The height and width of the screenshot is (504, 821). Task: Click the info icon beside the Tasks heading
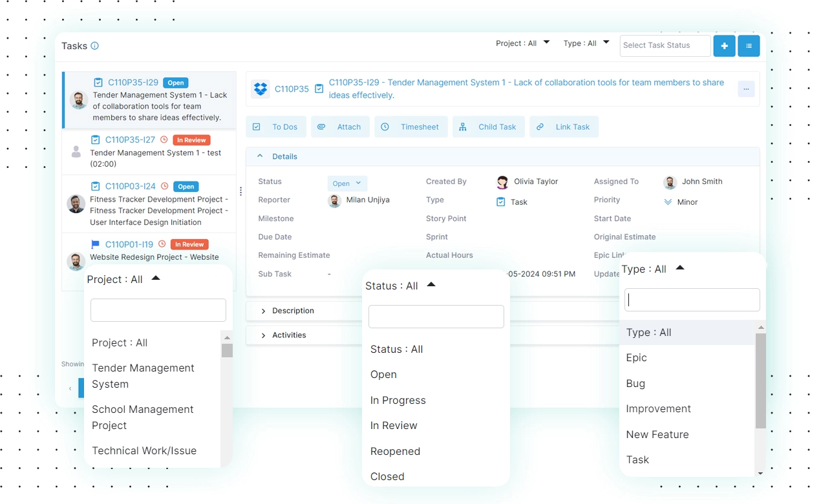(x=94, y=45)
